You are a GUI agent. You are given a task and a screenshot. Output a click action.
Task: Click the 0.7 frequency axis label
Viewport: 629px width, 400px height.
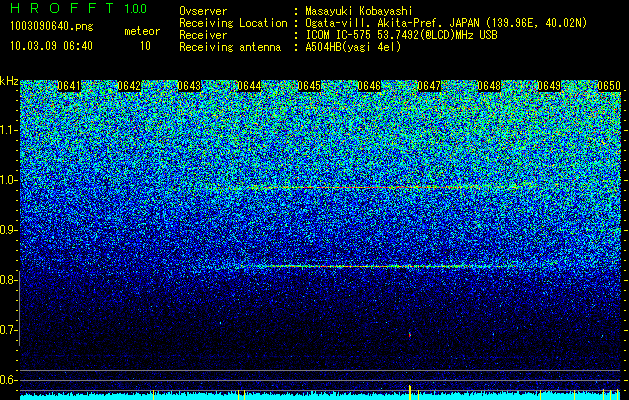[x=7, y=330]
